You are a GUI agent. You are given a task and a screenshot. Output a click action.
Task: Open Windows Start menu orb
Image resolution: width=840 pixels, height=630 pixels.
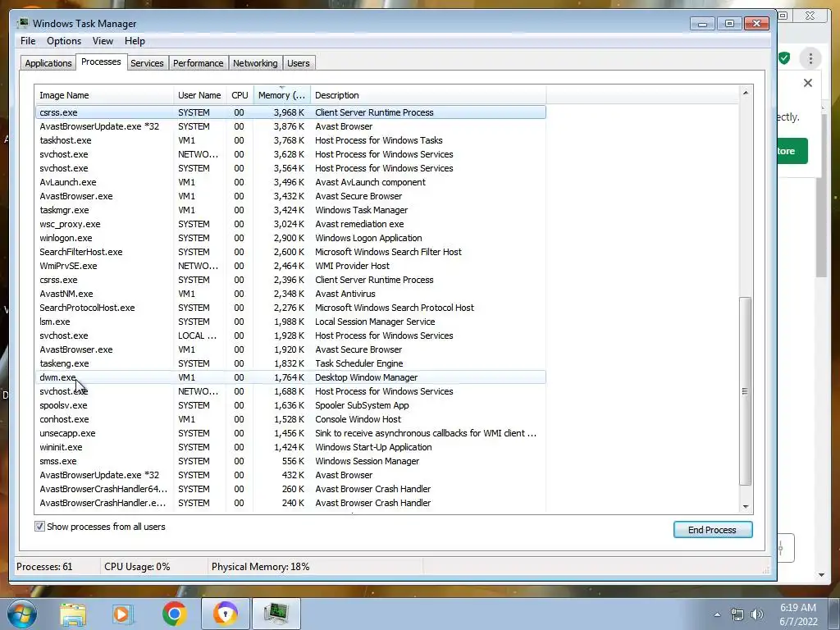(x=21, y=614)
